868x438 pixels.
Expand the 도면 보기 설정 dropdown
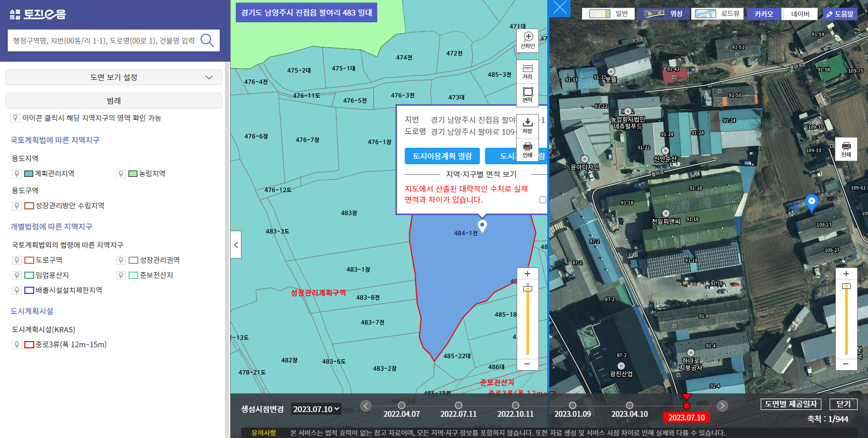113,77
